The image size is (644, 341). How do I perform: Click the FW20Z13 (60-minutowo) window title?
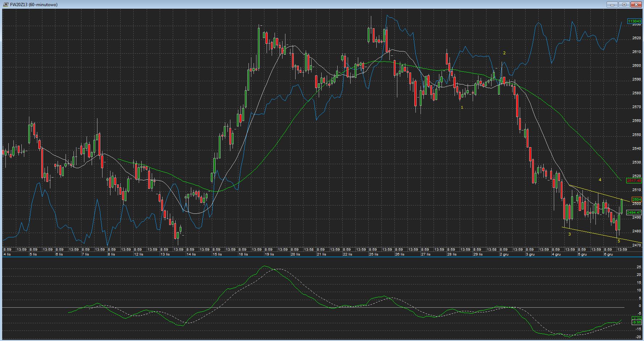(x=33, y=4)
